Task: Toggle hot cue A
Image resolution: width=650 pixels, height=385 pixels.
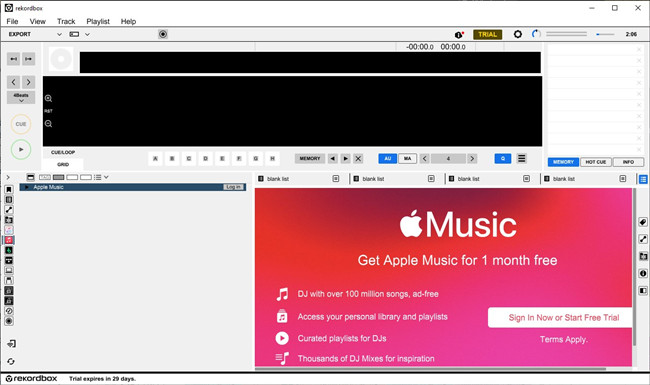Action: 155,158
